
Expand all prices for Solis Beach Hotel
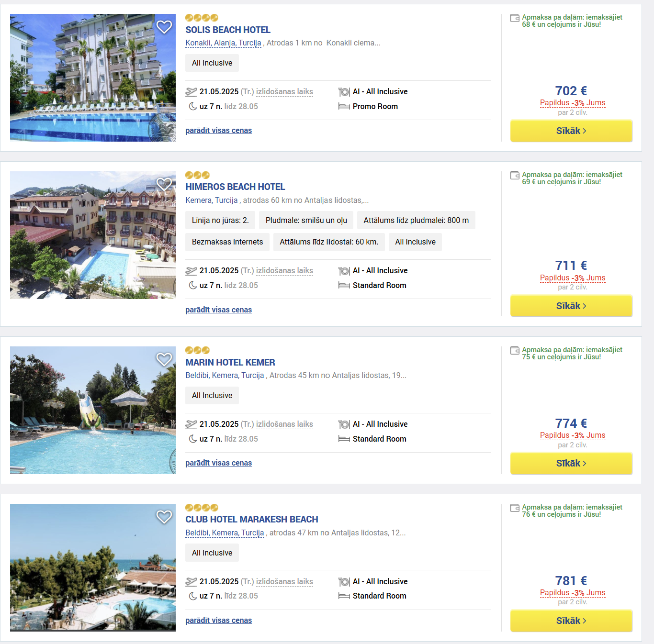click(218, 130)
